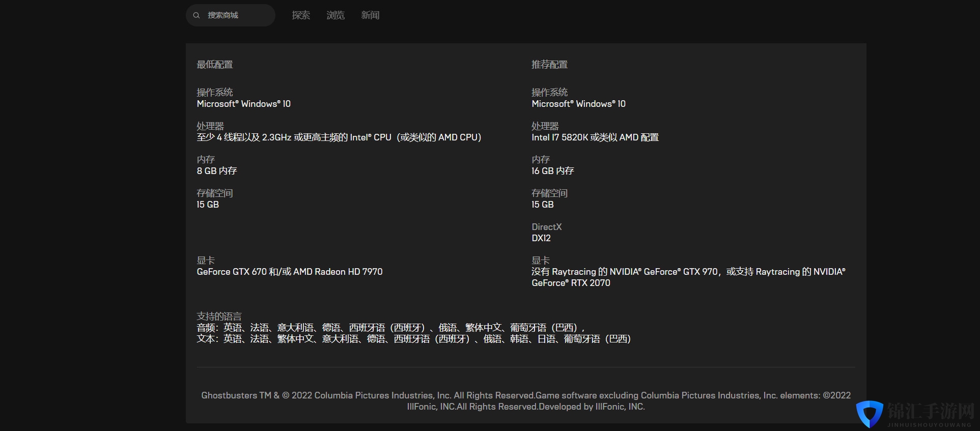
Task: Select the 最低配置 heading
Action: pos(215,65)
